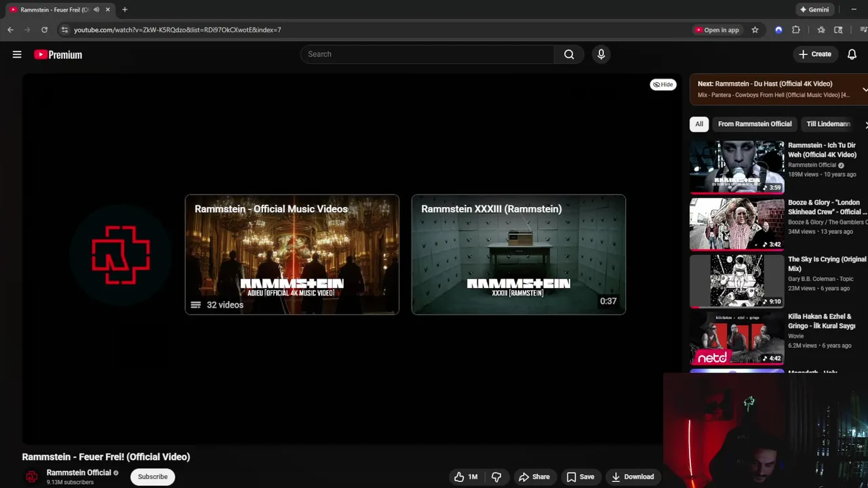Click the Create button
This screenshot has width=868, height=488.
coord(814,54)
